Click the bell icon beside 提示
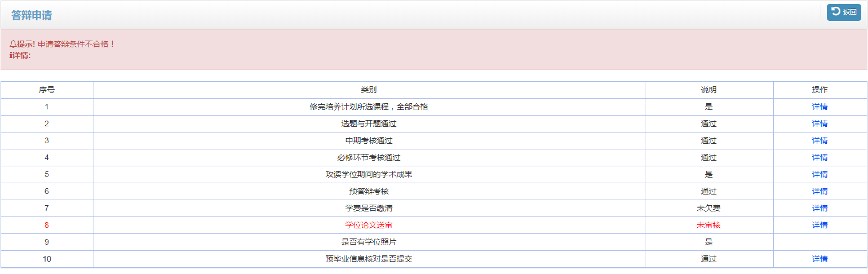Image resolution: width=868 pixels, height=274 pixels. (13, 44)
